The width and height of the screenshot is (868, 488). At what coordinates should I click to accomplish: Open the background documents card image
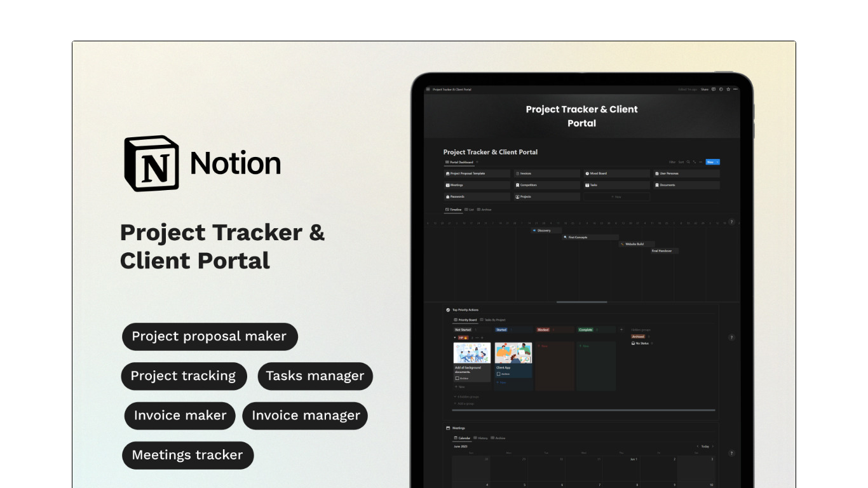[x=472, y=353]
